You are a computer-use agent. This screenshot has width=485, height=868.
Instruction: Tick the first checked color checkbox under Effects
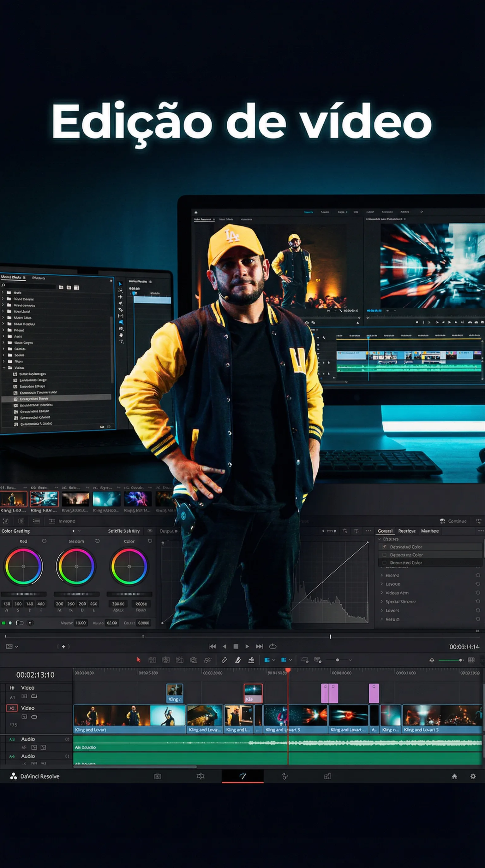[385, 547]
